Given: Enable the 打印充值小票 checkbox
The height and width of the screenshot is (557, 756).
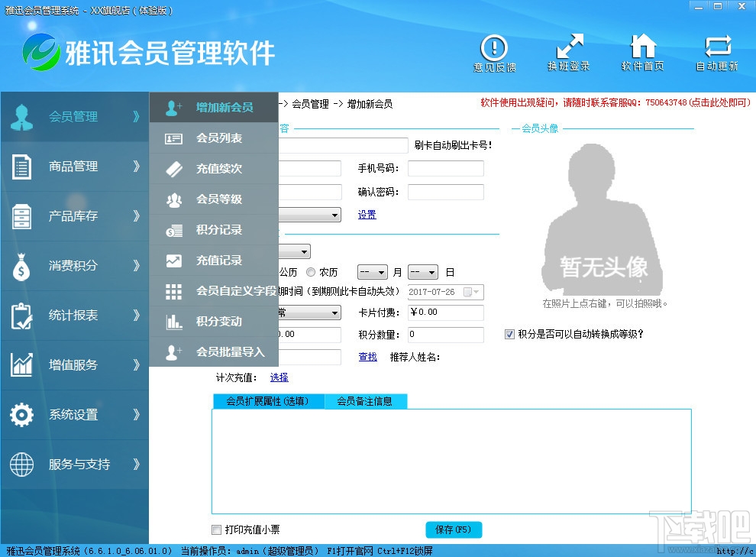Looking at the screenshot, I should click(216, 529).
